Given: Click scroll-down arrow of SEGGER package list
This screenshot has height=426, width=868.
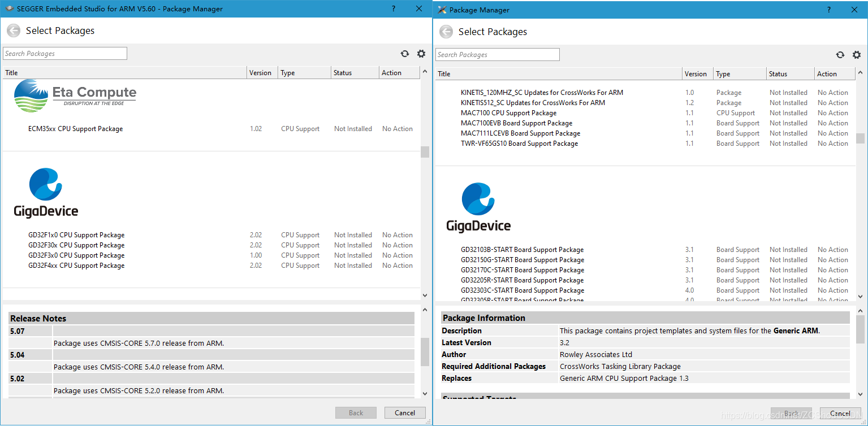Looking at the screenshot, I should click(x=425, y=295).
